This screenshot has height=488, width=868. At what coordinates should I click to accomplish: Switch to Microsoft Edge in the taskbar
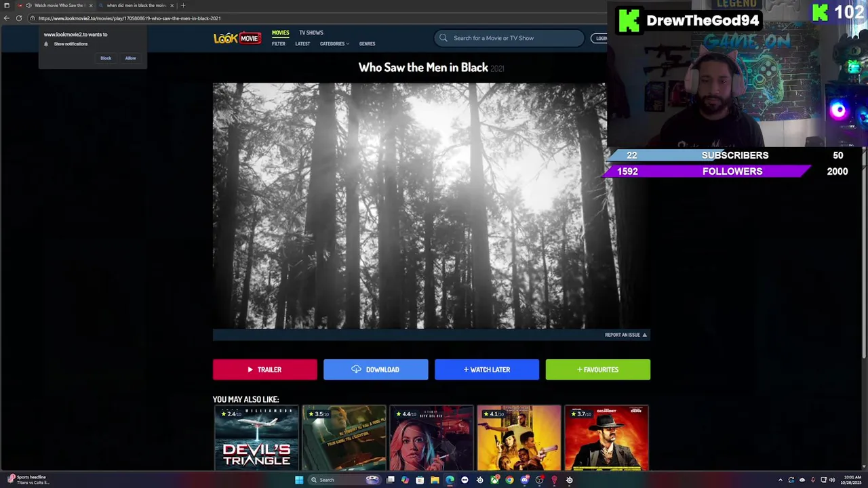[450, 480]
